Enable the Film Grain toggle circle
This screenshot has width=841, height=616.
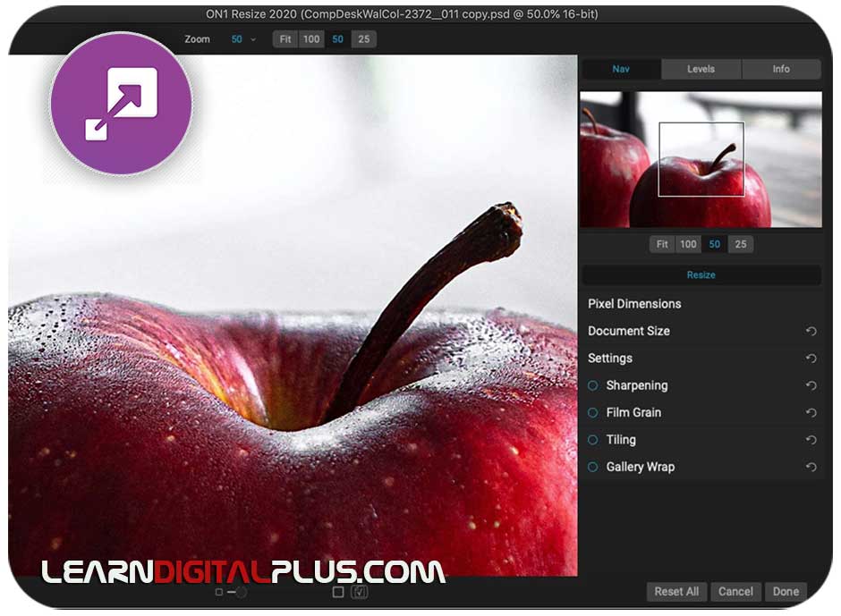[x=592, y=413]
